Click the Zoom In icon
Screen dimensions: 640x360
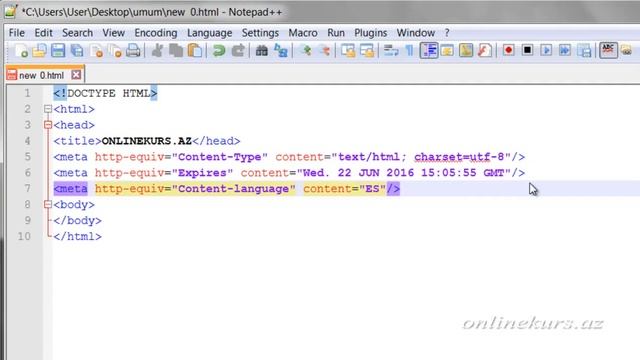click(305, 51)
